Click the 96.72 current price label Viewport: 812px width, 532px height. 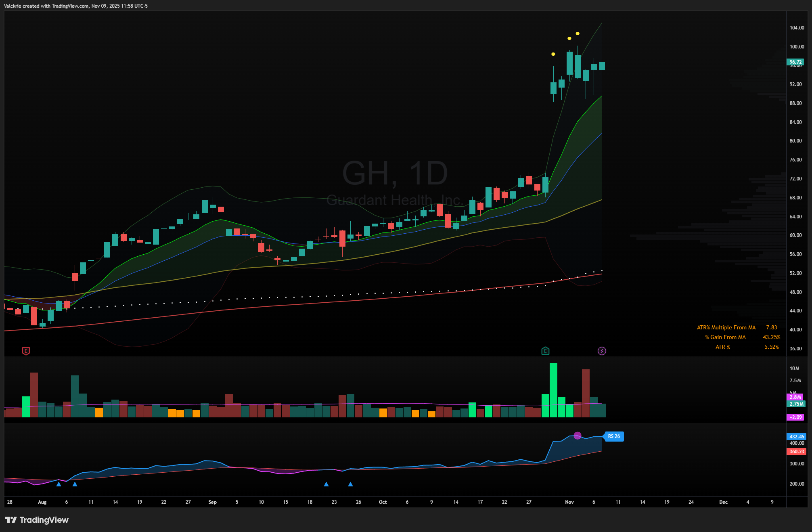tap(795, 62)
